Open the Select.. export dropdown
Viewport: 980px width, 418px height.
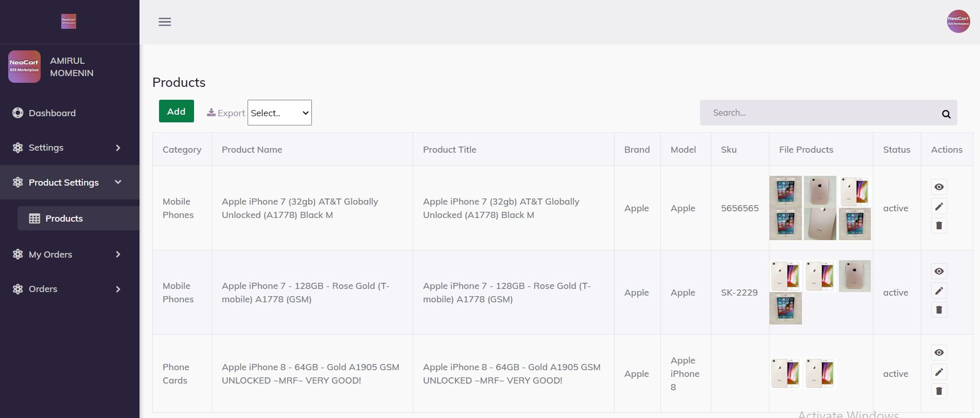click(x=279, y=113)
